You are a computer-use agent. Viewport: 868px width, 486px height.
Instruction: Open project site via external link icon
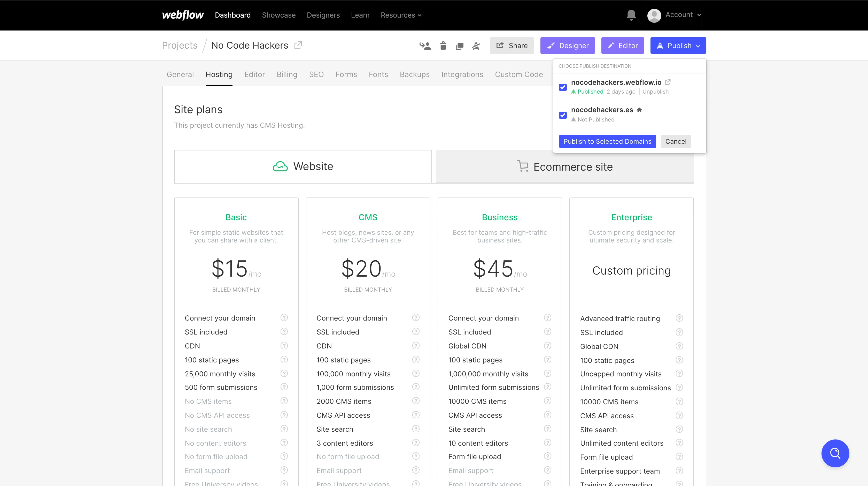tap(298, 45)
